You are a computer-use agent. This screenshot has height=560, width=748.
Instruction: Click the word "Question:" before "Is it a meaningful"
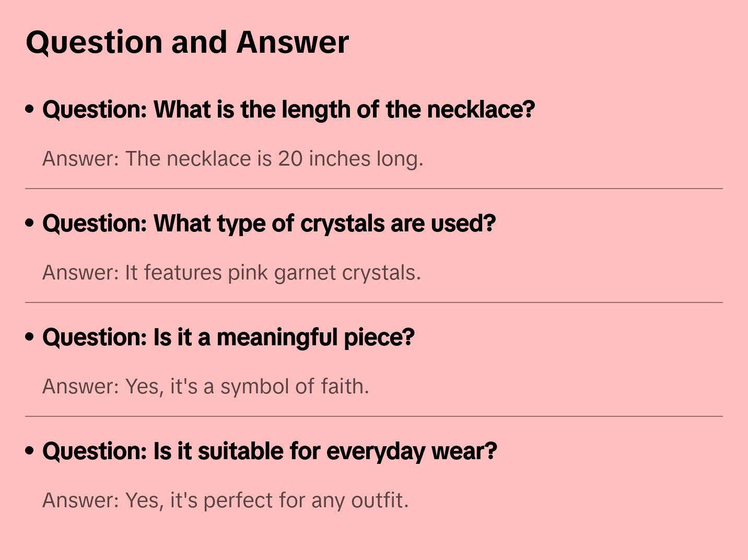pyautogui.click(x=95, y=337)
